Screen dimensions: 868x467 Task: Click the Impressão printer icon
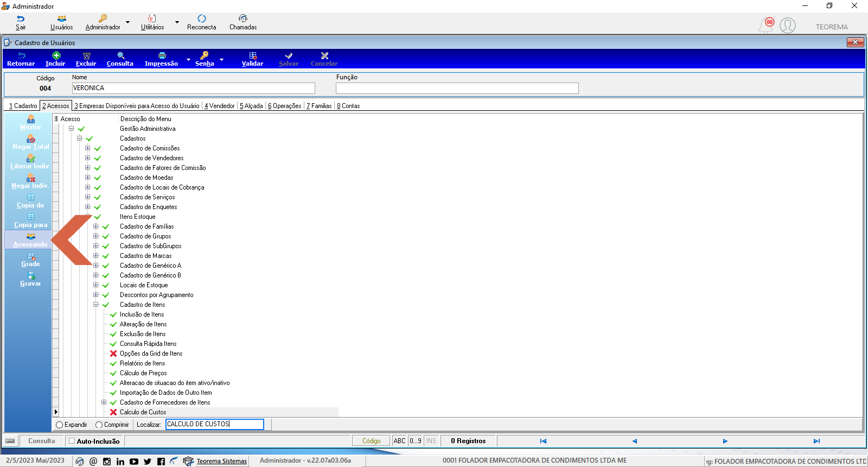tap(162, 55)
